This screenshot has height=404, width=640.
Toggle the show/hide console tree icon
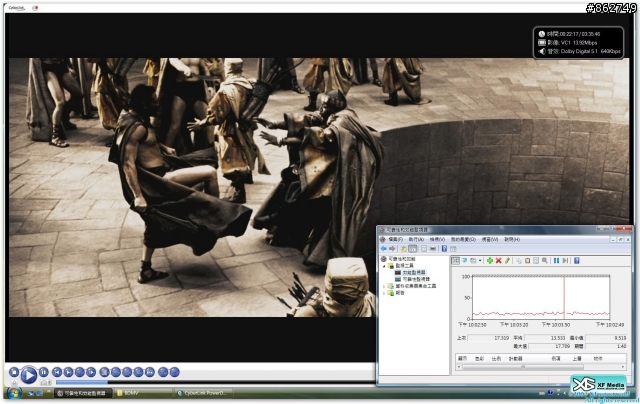[x=413, y=249]
